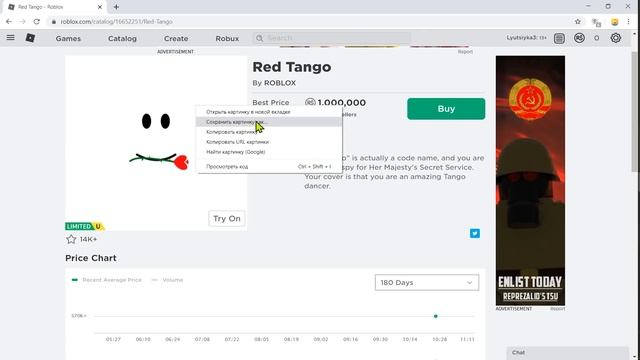Open the Chat panel bar
This screenshot has height=360, width=640.
point(567,353)
